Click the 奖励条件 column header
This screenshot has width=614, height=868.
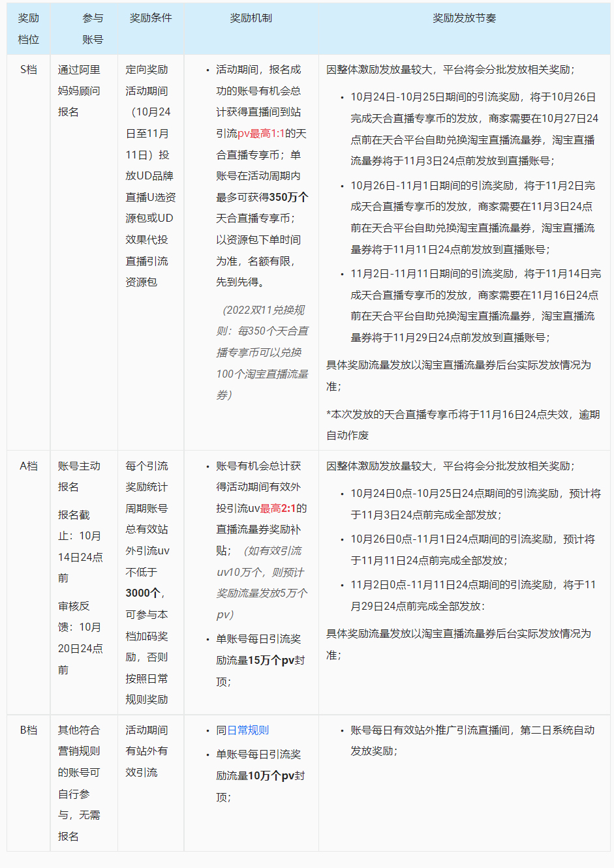coord(150,19)
